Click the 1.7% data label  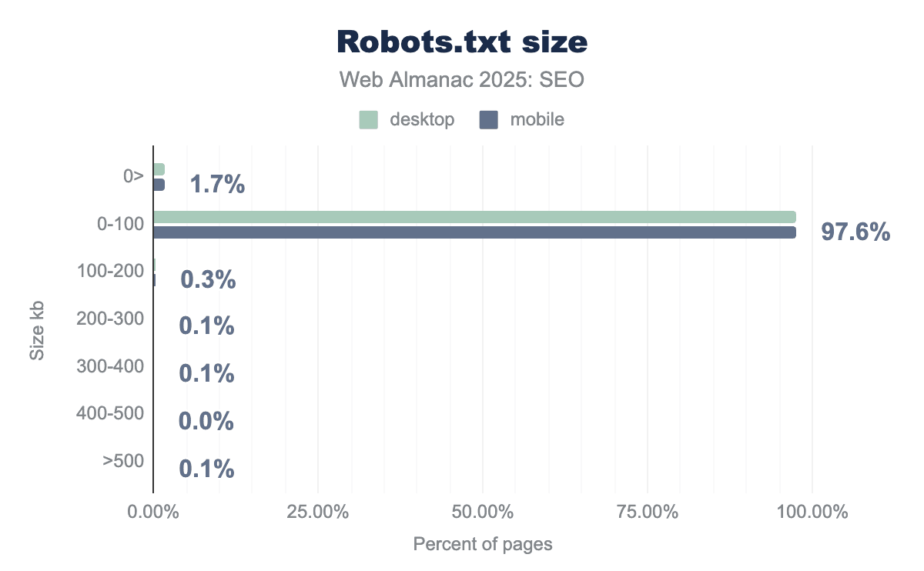[x=217, y=185]
